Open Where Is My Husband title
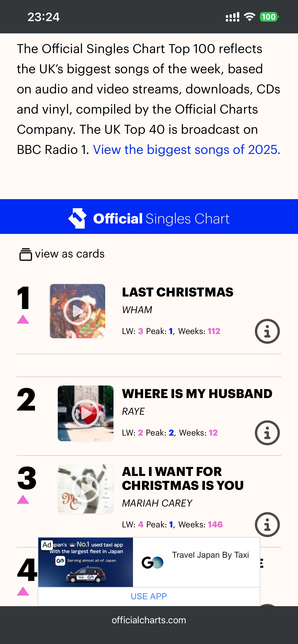This screenshot has width=298, height=644. click(x=197, y=394)
